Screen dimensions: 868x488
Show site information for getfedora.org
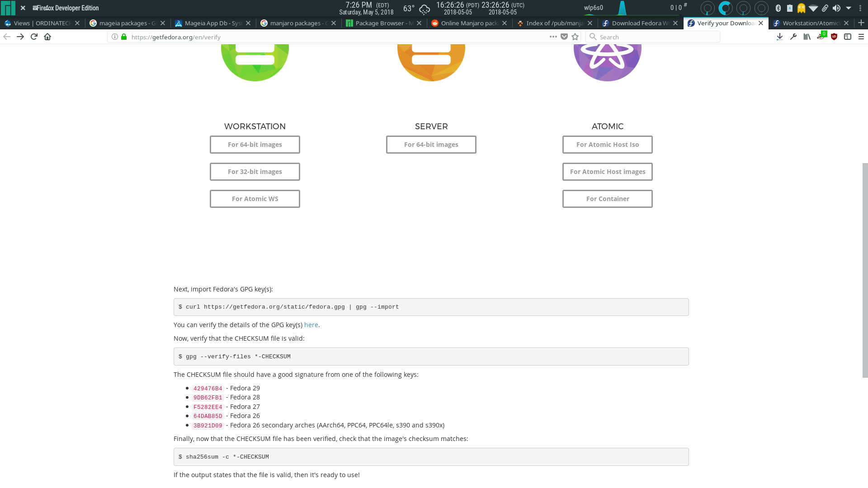pyautogui.click(x=115, y=37)
